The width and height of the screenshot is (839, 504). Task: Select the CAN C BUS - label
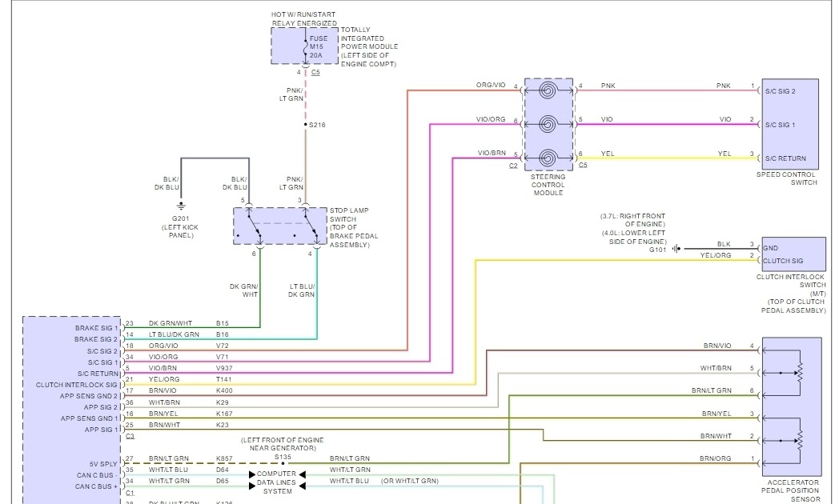coord(95,475)
